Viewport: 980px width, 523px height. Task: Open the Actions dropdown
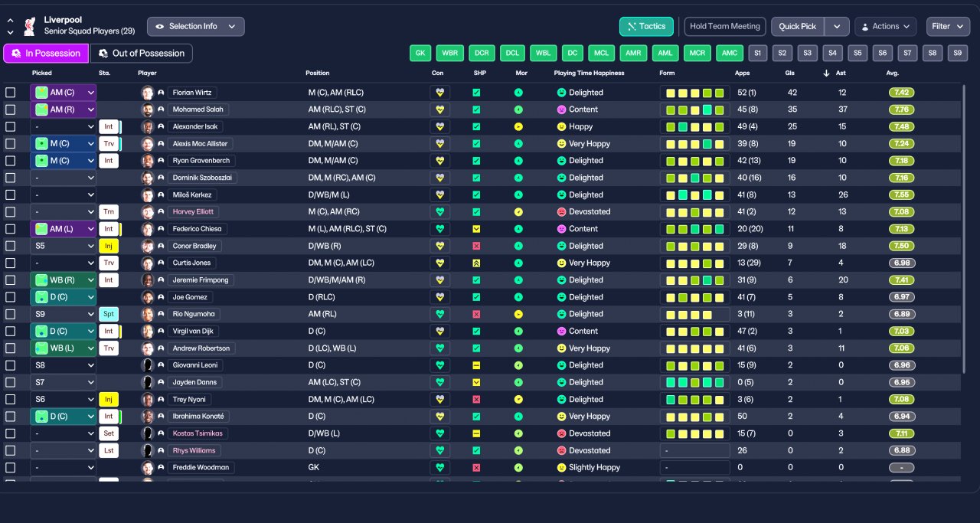(x=886, y=26)
